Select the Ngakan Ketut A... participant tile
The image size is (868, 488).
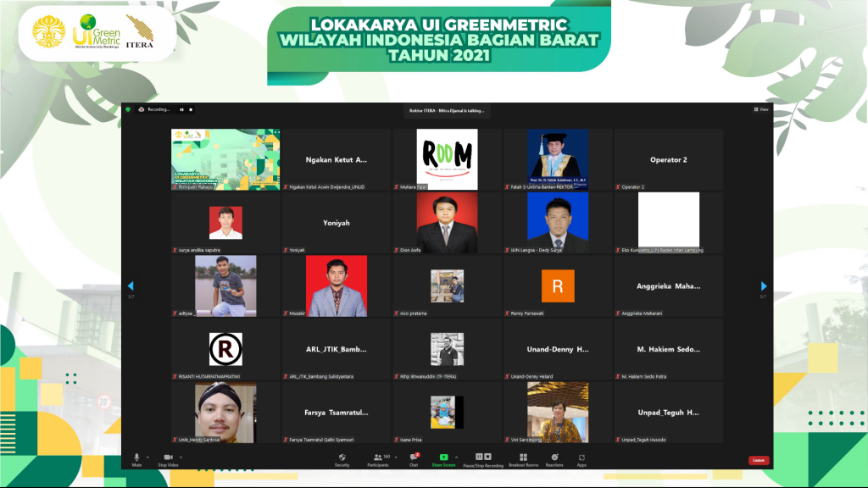[x=336, y=159]
